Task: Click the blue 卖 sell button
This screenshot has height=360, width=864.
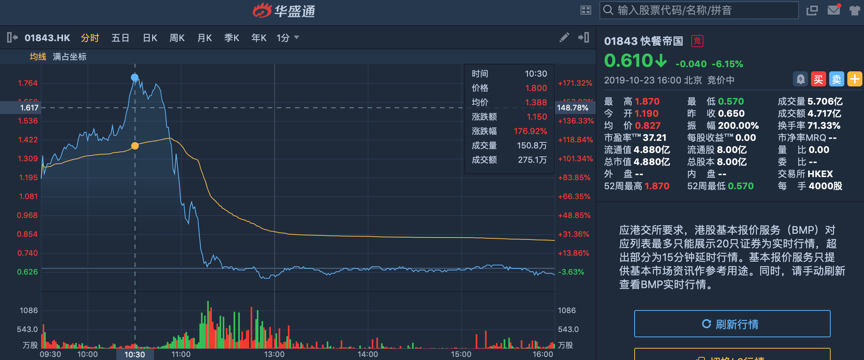Action: coord(836,79)
